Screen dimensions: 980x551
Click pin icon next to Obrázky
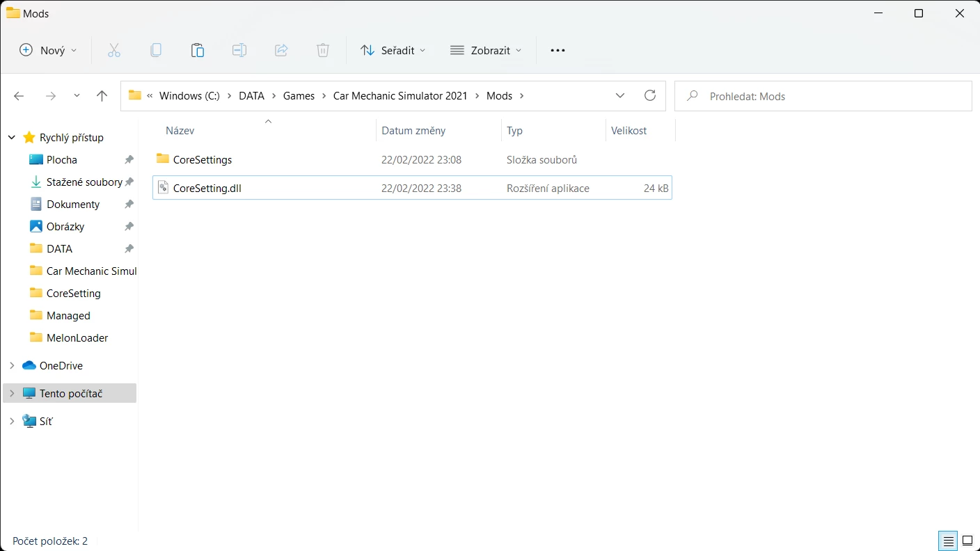[129, 227]
